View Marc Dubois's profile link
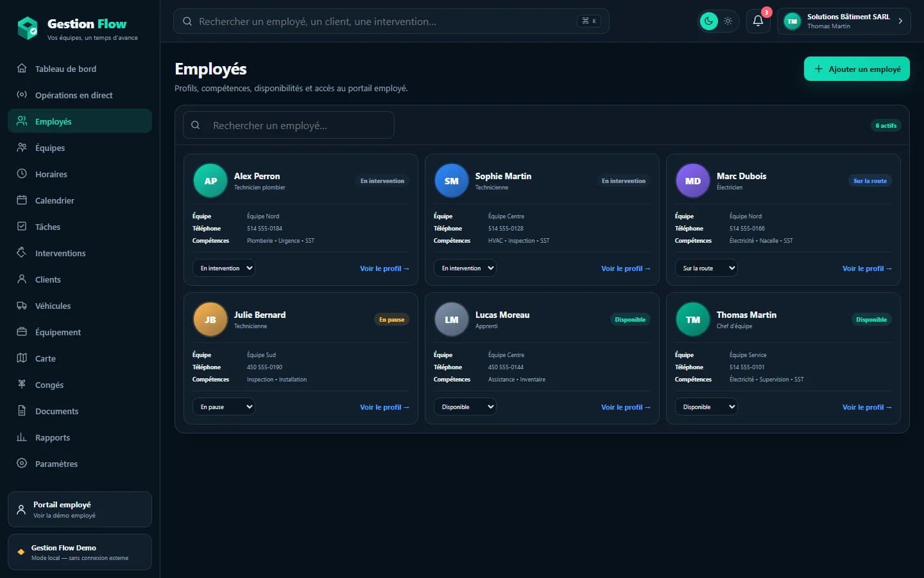Viewport: 924px width, 578px height. (867, 268)
